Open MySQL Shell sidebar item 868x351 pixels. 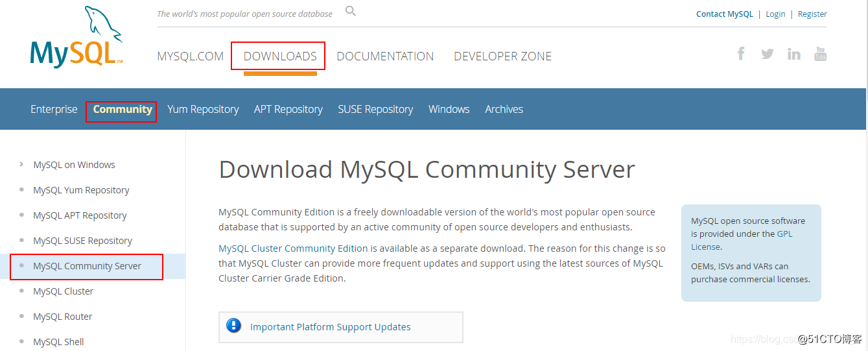pyautogui.click(x=58, y=342)
